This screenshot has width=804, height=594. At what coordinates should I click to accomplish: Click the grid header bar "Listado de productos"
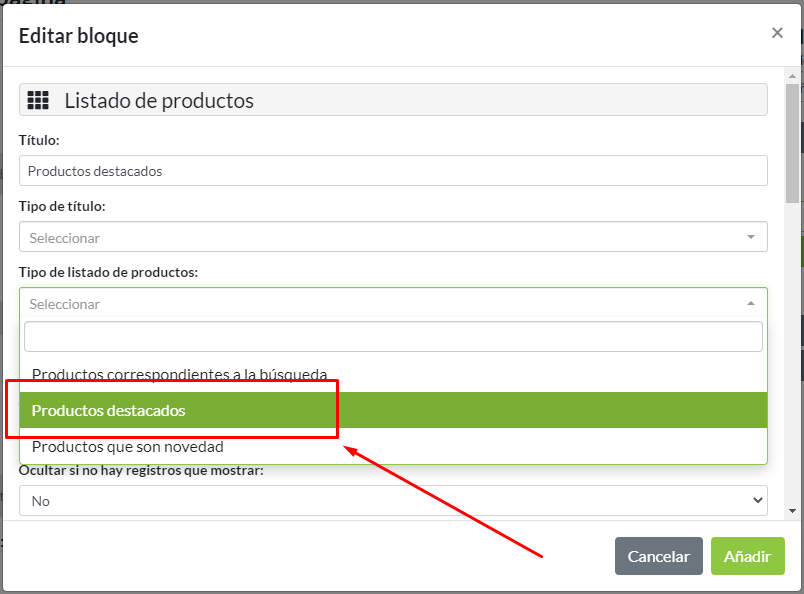pyautogui.click(x=390, y=100)
